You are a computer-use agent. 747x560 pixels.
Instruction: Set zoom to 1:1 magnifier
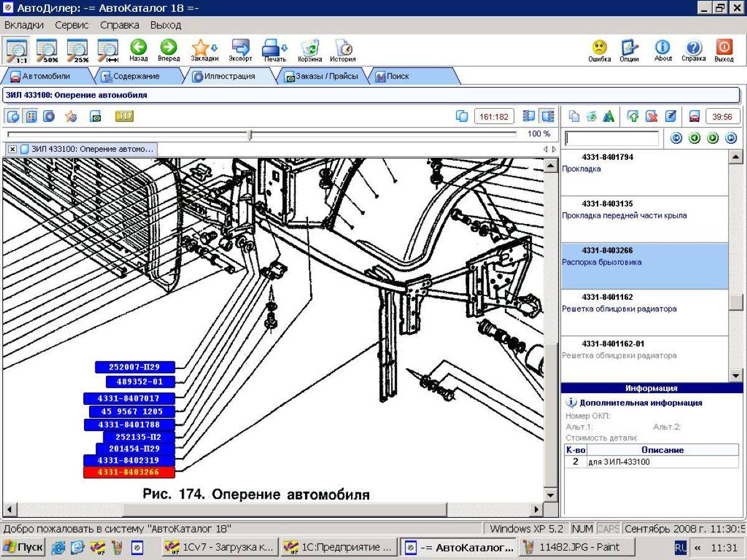(x=17, y=50)
